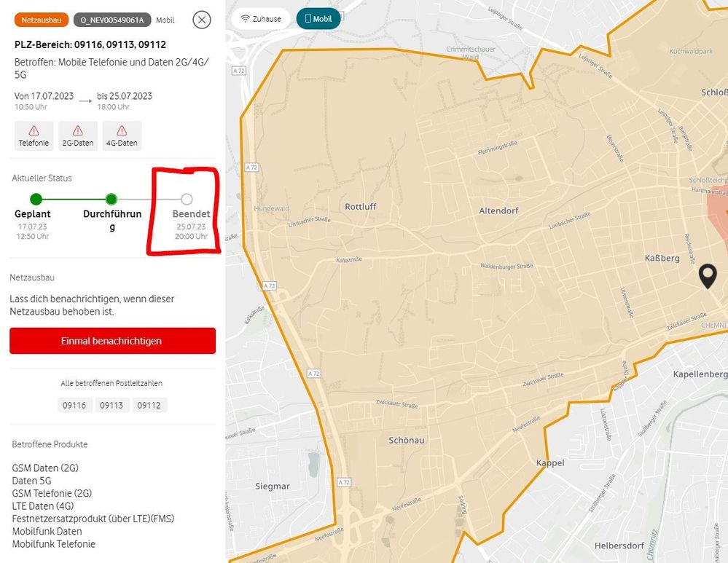Click the Hundewald label on map
This screenshot has width=728, height=563.
(271, 208)
